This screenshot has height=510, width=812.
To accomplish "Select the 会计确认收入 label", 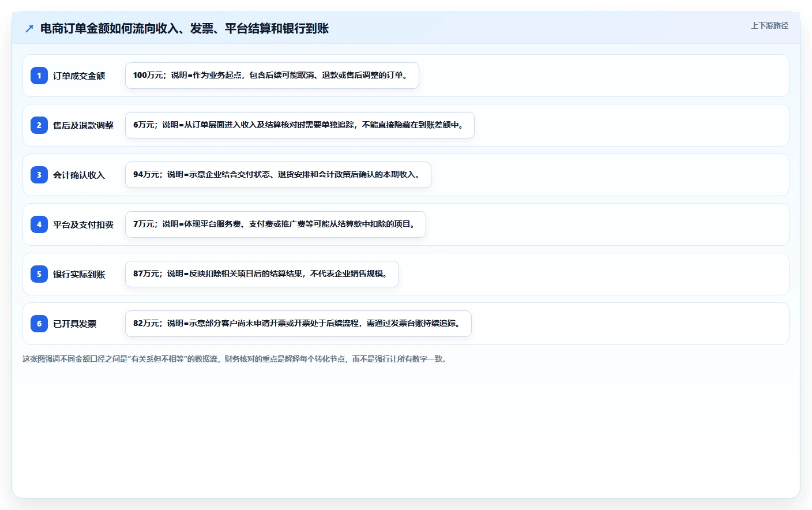I will [79, 175].
